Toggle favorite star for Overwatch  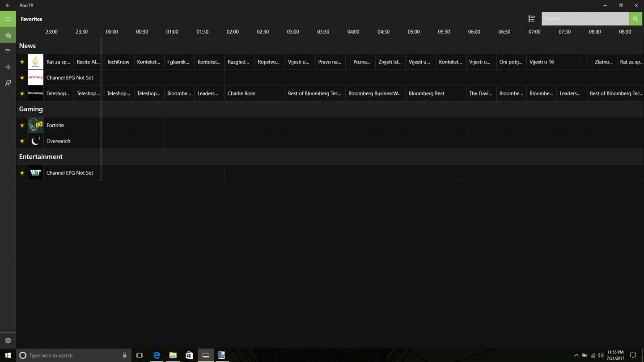pyautogui.click(x=22, y=141)
